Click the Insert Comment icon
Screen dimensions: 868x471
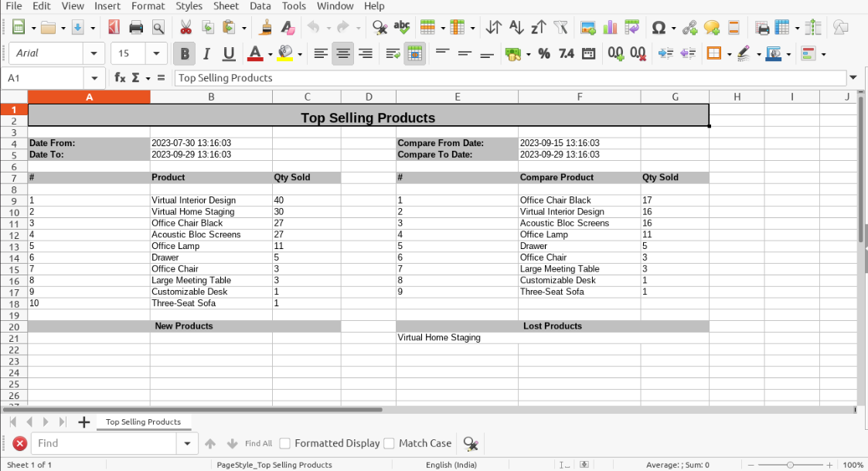click(x=712, y=27)
